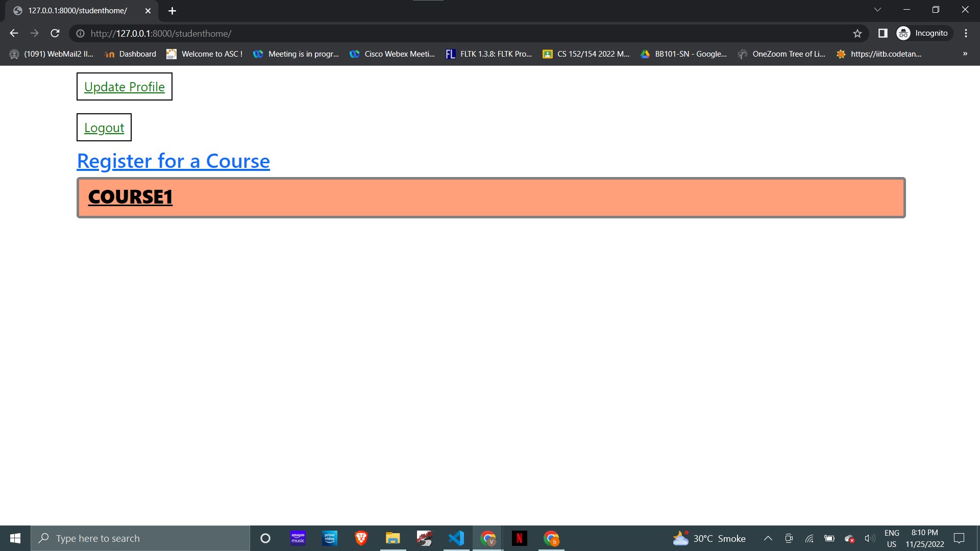Open the Dashboard bookmark
The height and width of the screenshot is (551, 980).
(x=130, y=54)
